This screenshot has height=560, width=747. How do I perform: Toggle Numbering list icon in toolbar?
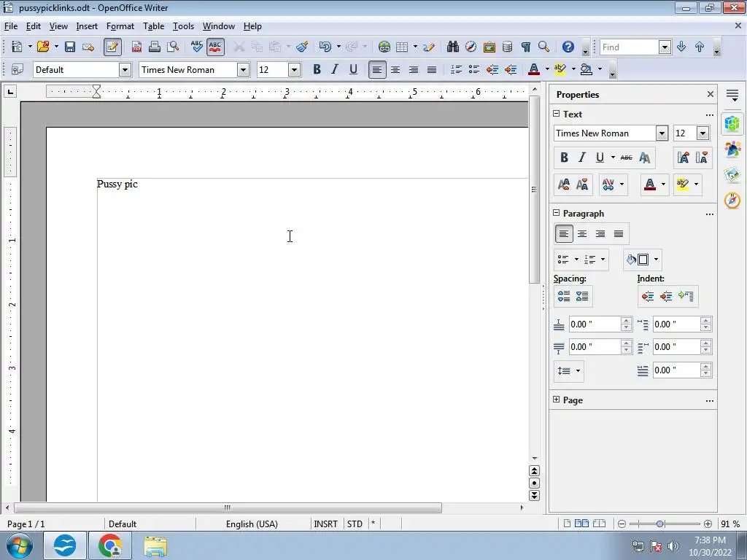click(456, 69)
